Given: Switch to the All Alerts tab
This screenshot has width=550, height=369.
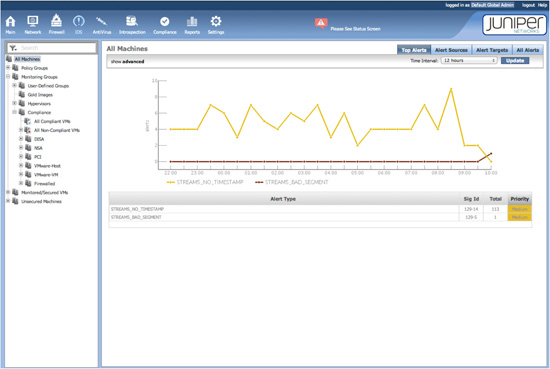Looking at the screenshot, I should pyautogui.click(x=528, y=50).
